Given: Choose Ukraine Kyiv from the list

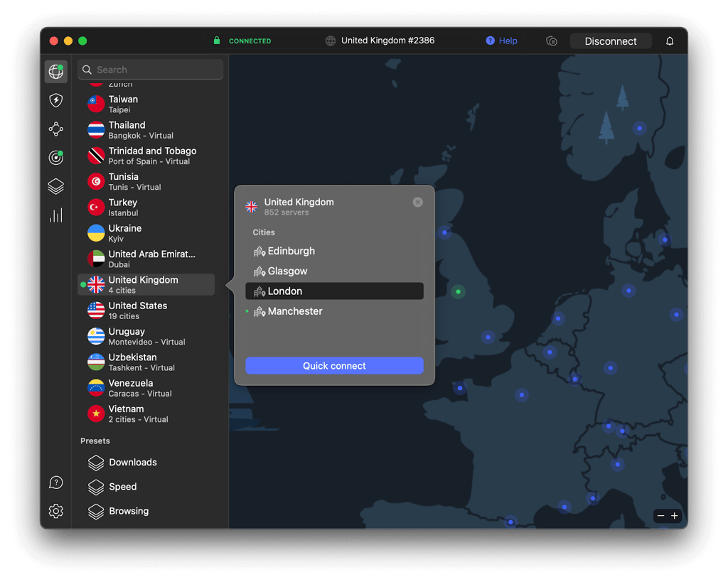Looking at the screenshot, I should [146, 233].
